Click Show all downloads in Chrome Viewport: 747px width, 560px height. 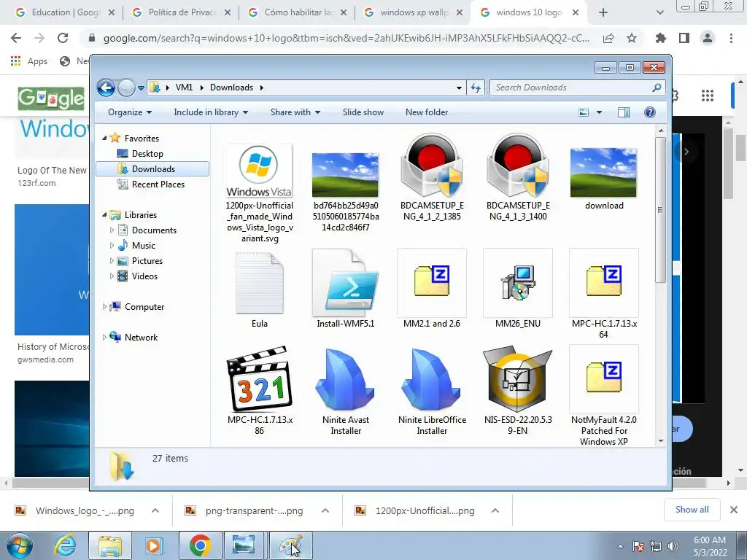click(692, 510)
